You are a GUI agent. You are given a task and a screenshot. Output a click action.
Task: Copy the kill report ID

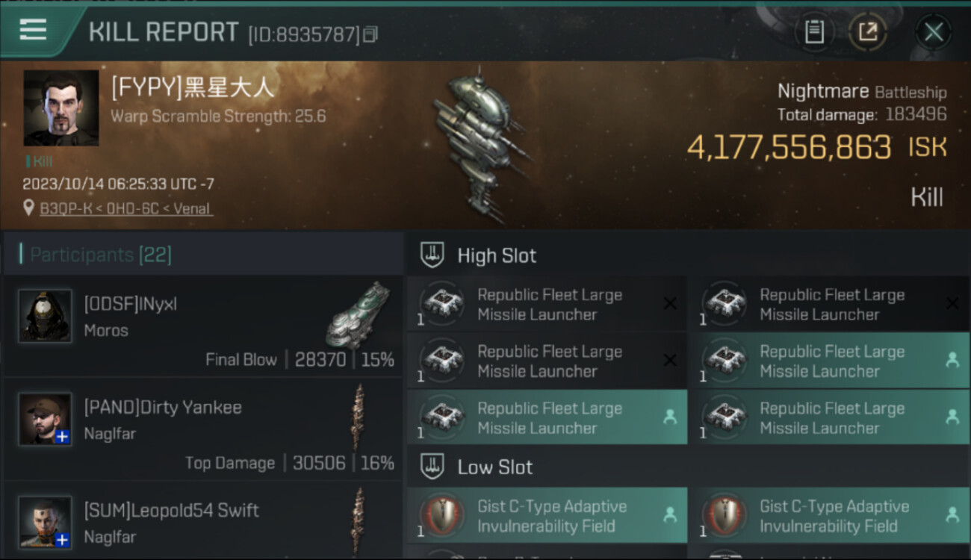(371, 34)
